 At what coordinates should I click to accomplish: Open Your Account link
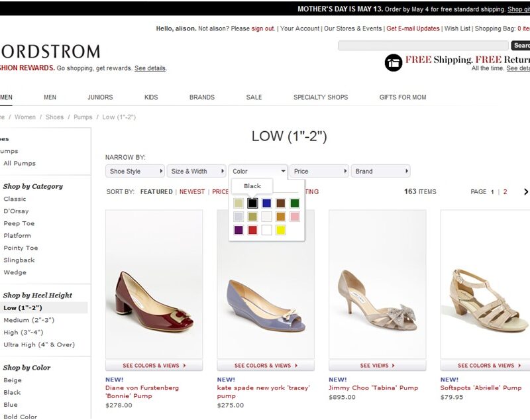tap(299, 28)
